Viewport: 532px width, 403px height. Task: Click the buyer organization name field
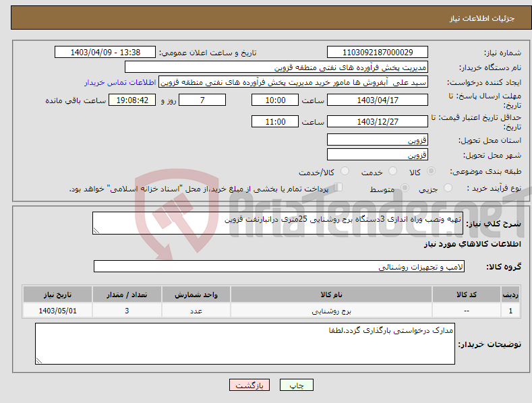[x=276, y=67]
